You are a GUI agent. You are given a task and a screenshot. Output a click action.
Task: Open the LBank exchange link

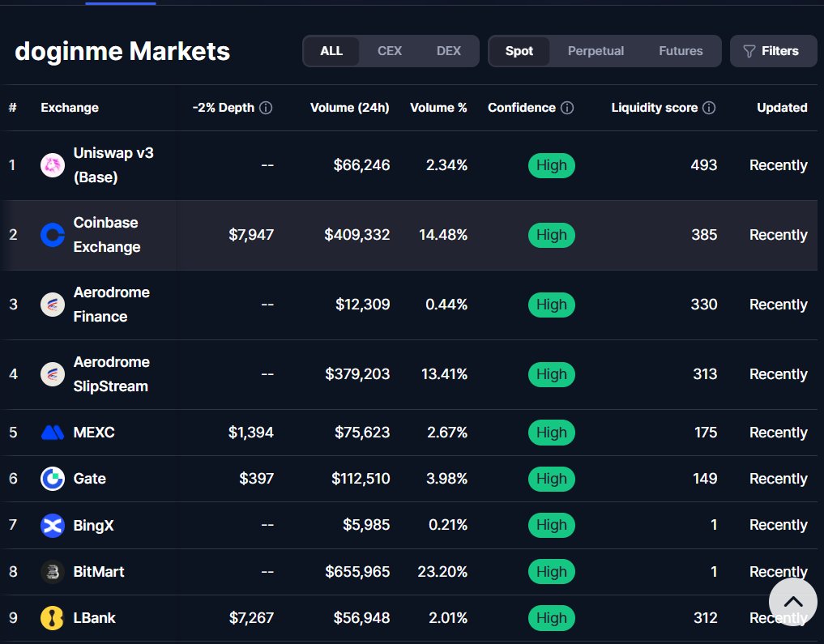[x=95, y=618]
